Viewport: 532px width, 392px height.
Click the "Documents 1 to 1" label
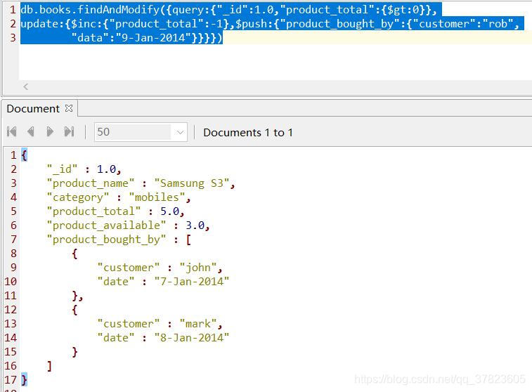247,132
